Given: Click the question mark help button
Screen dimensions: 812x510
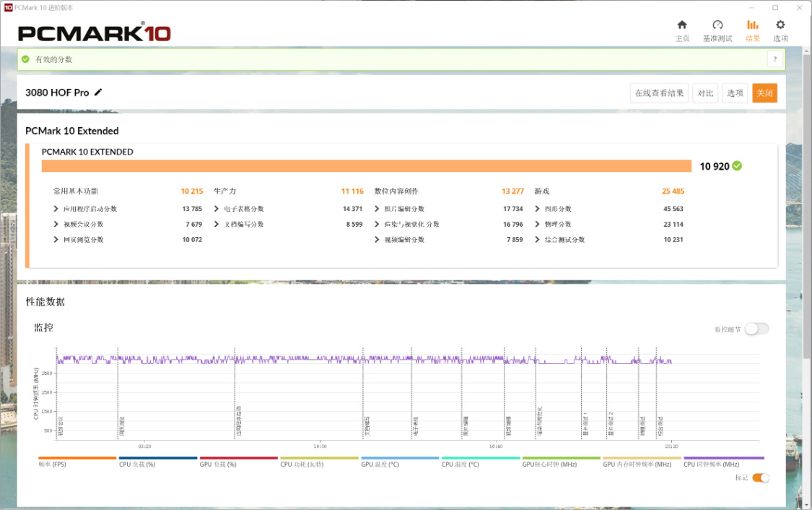Looking at the screenshot, I should (x=774, y=59).
